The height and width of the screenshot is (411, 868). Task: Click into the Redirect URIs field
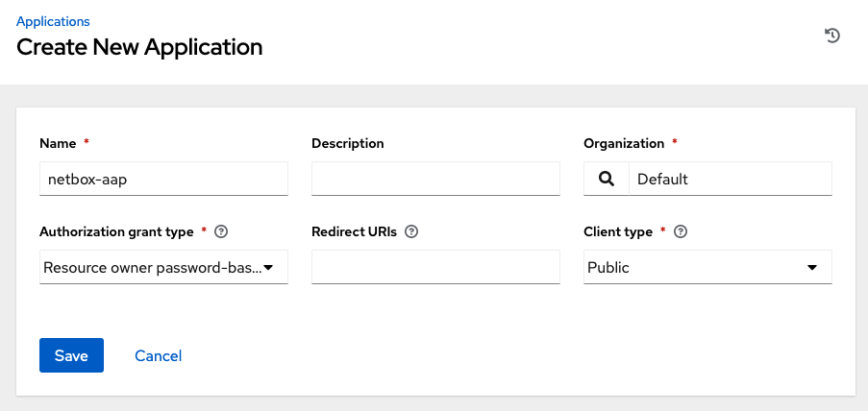[x=435, y=267]
